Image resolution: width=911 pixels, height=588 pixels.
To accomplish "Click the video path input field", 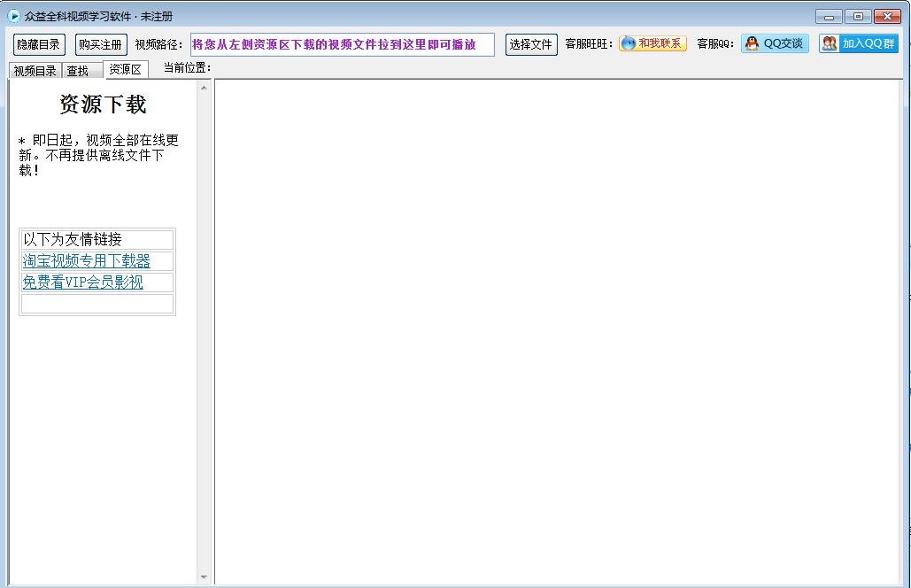I will click(343, 45).
